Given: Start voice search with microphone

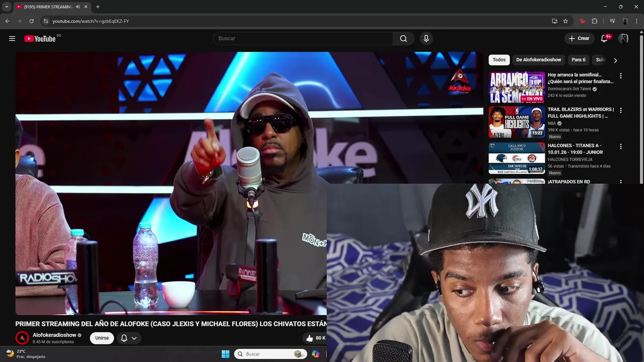Looking at the screenshot, I should pos(426,39).
